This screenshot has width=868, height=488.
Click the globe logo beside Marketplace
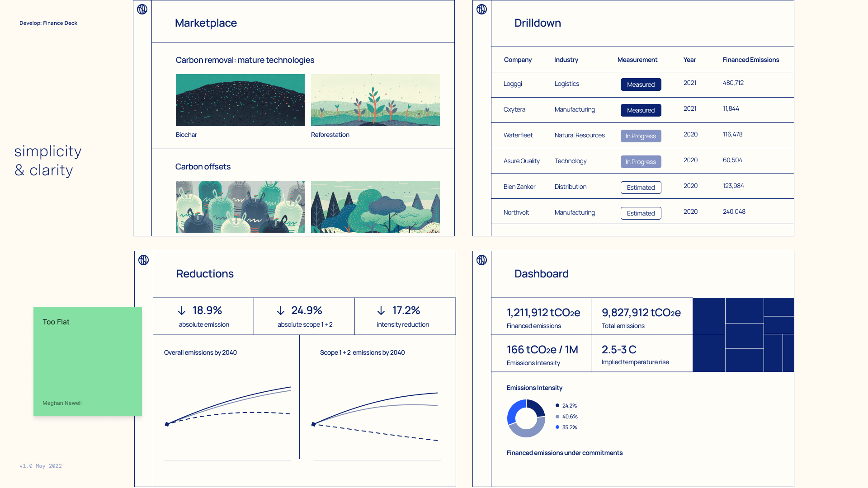(142, 9)
